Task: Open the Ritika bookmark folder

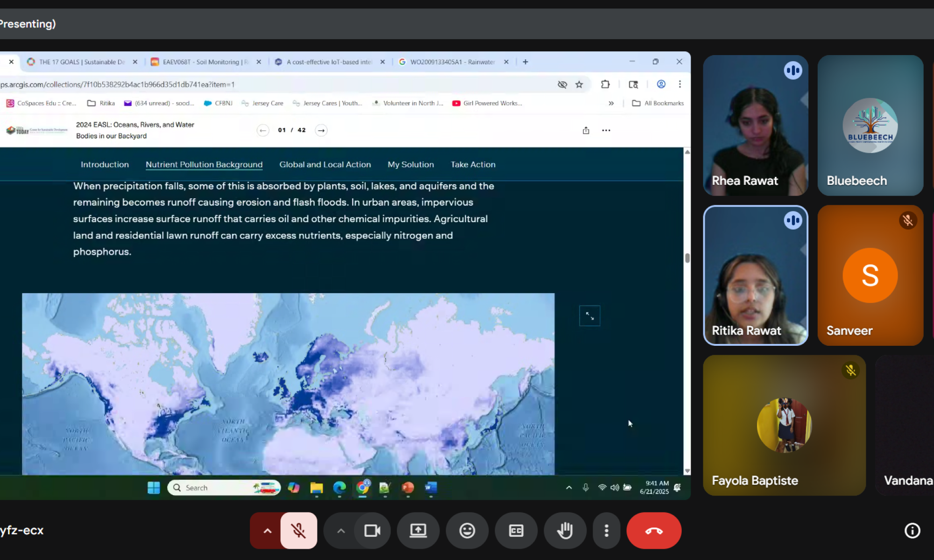Action: [x=101, y=103]
